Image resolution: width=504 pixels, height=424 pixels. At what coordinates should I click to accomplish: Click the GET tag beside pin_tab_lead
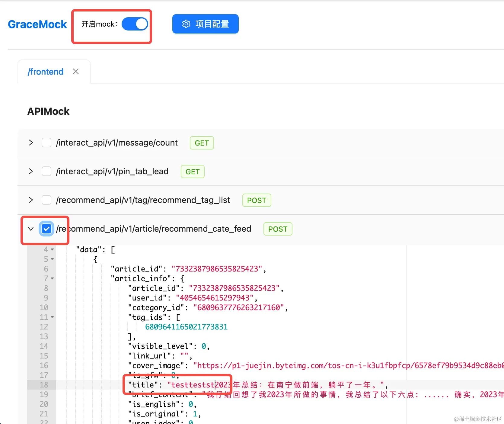coord(193,172)
